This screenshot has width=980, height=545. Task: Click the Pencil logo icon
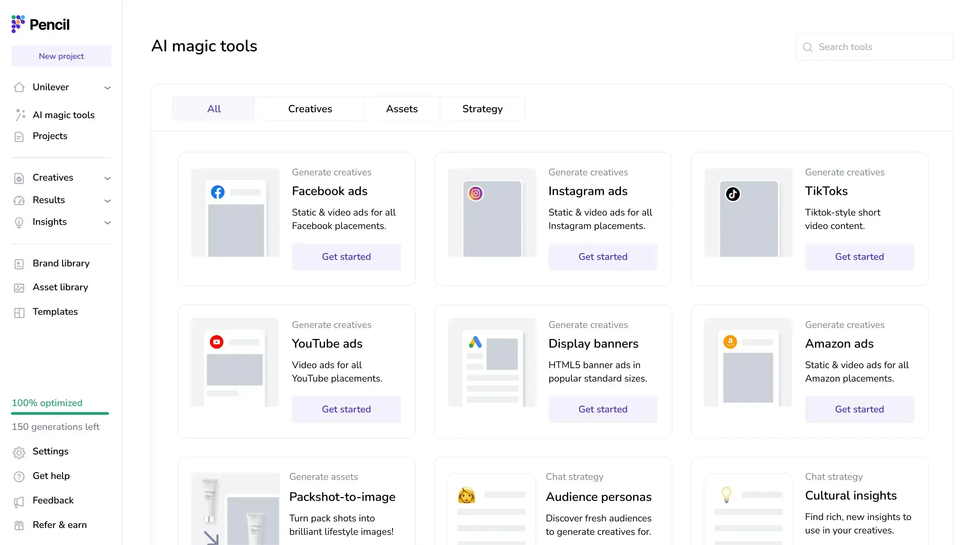click(x=18, y=24)
